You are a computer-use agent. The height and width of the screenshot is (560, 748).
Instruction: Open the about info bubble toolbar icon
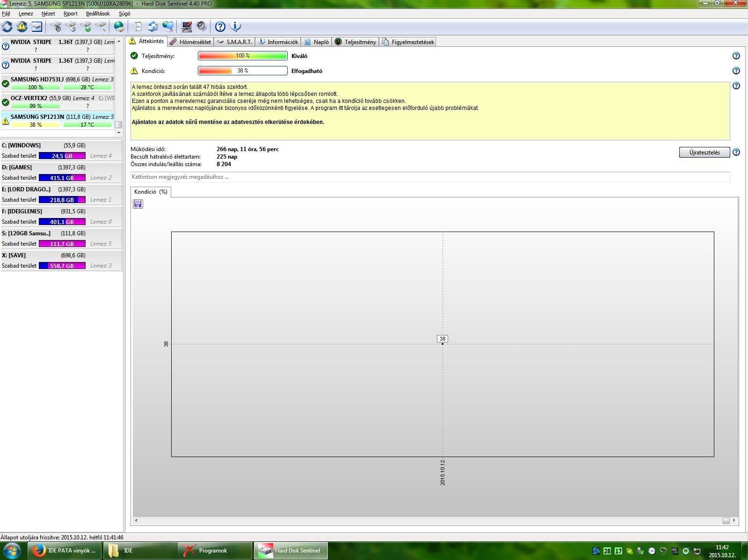[235, 27]
